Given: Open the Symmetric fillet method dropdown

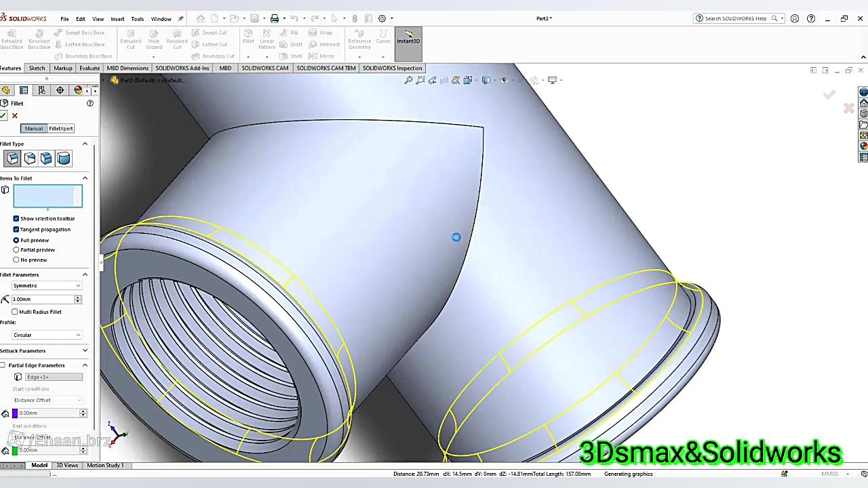Looking at the screenshot, I should tap(47, 286).
